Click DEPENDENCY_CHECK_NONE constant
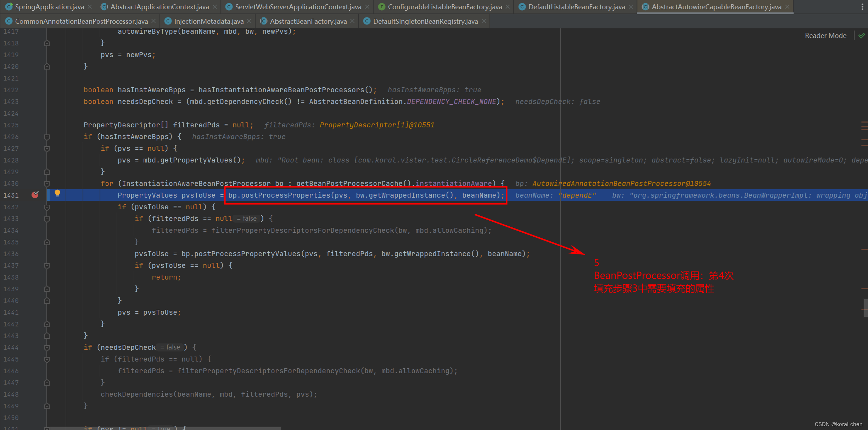This screenshot has height=430, width=868. (452, 102)
